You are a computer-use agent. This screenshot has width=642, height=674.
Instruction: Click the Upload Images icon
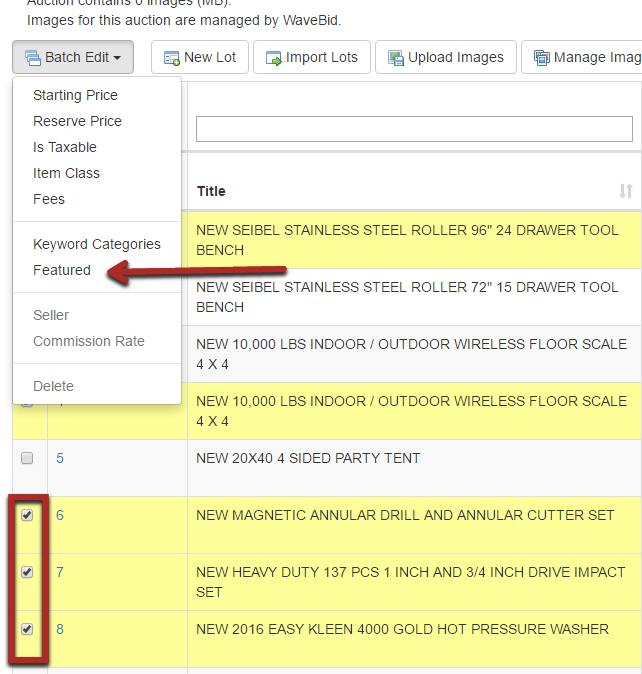[x=396, y=58]
